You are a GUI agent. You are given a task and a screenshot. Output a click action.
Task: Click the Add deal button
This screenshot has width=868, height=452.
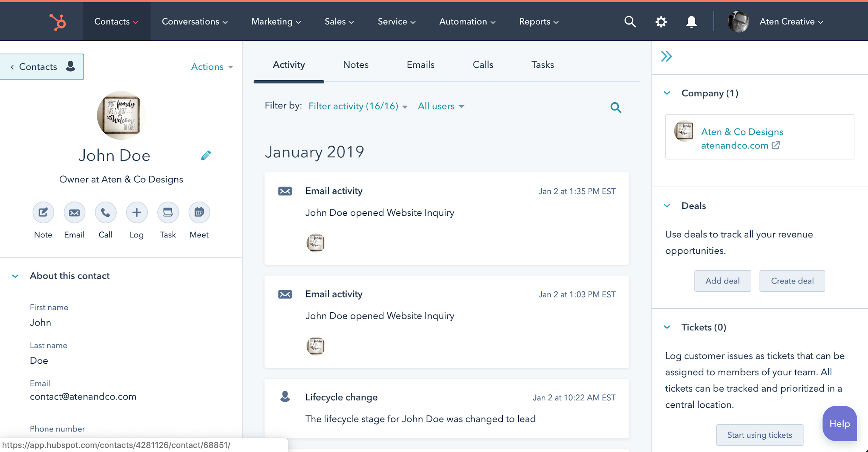click(x=723, y=281)
